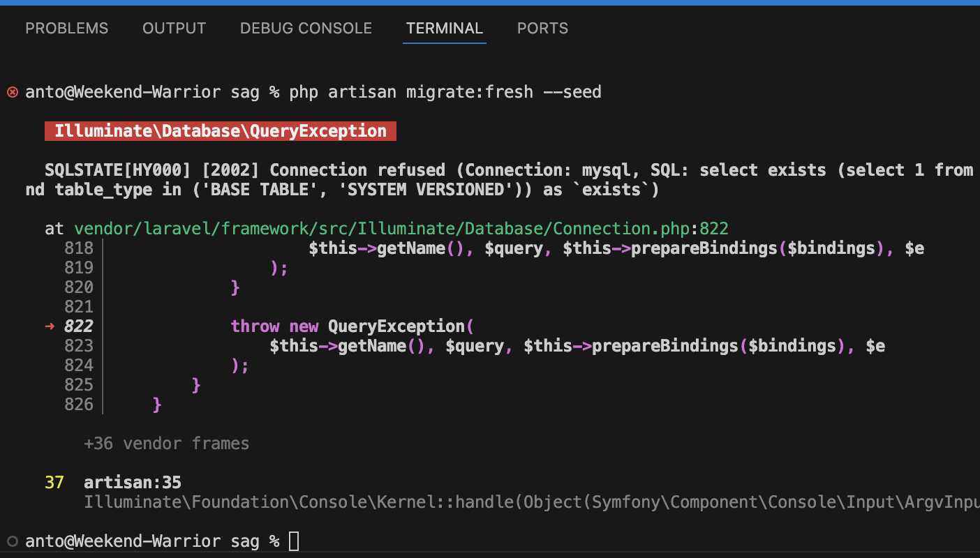Click the bottom 'anto@Weekend-Warrior sag %' prompt
Screen dimensions: 980x558
[152, 541]
